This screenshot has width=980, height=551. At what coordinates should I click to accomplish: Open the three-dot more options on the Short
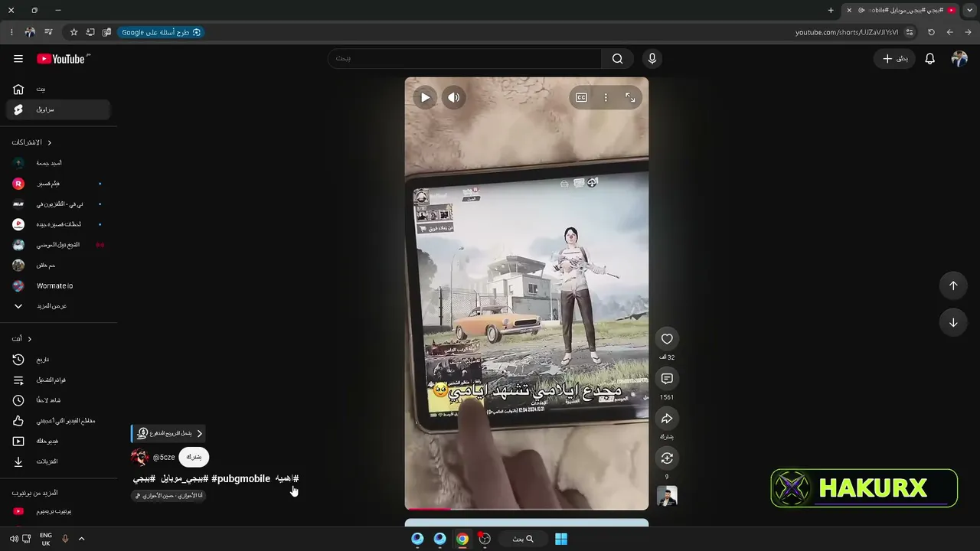(606, 97)
